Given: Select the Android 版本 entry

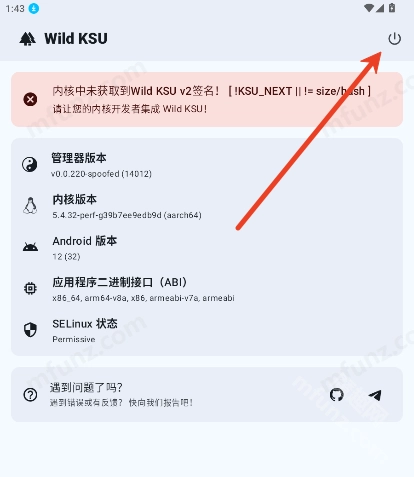Looking at the screenshot, I should point(207,247).
